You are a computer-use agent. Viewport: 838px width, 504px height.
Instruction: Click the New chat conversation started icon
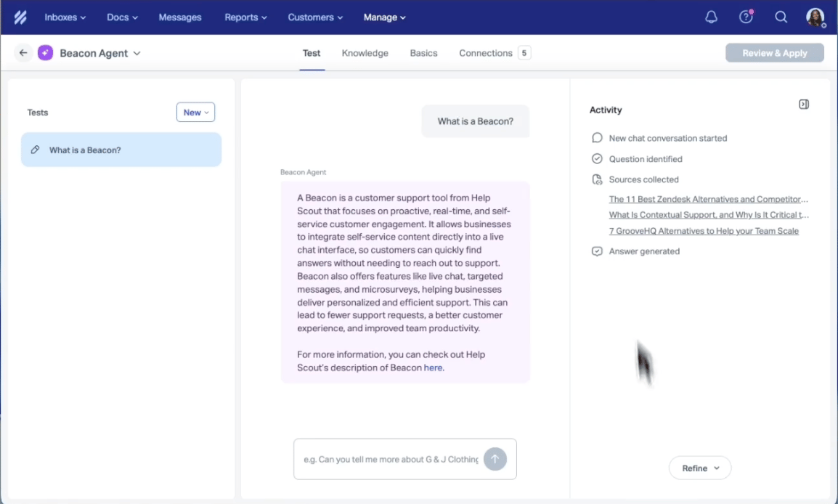tap(597, 138)
